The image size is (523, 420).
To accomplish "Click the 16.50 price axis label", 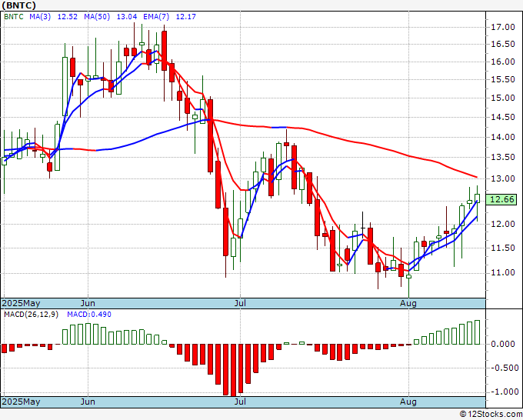I will [503, 45].
